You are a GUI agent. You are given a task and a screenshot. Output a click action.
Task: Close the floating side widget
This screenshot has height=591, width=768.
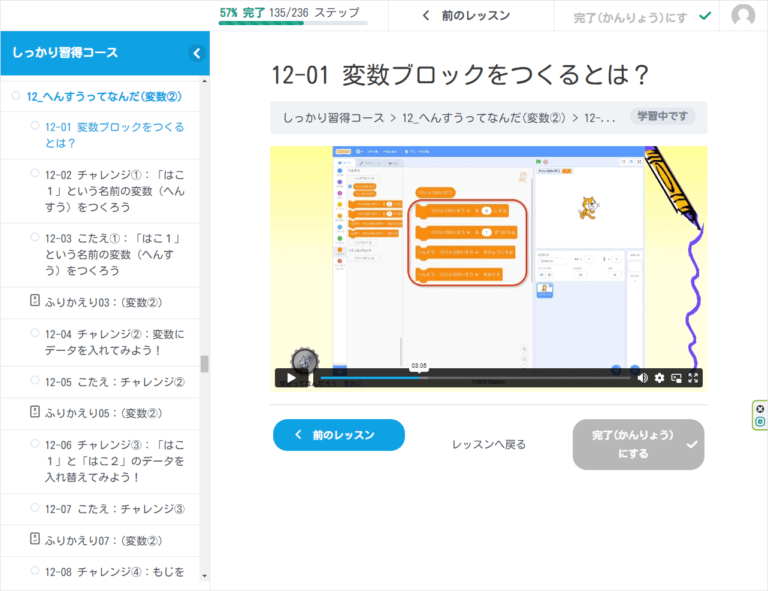pyautogui.click(x=760, y=409)
